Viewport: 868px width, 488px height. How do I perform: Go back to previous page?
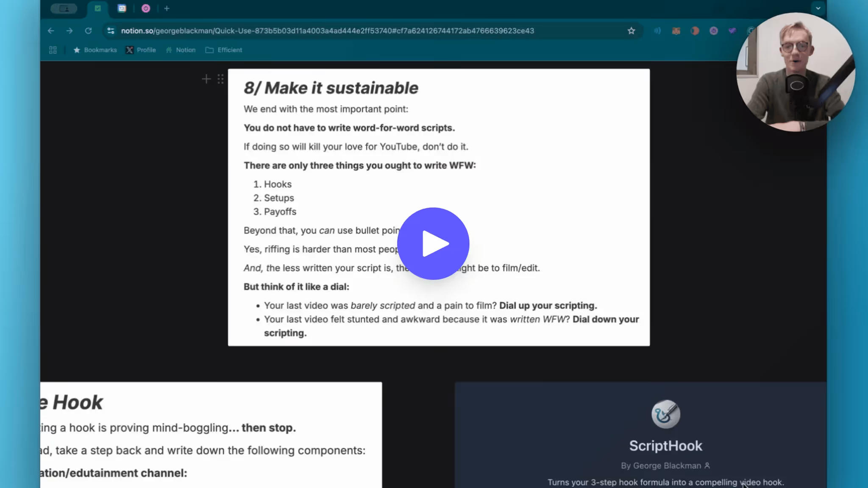coord(51,31)
